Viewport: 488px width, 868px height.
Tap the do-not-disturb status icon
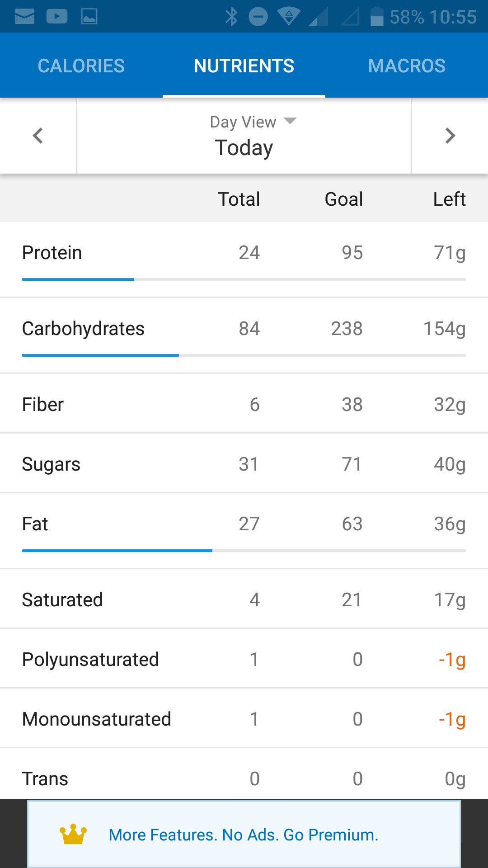(258, 17)
